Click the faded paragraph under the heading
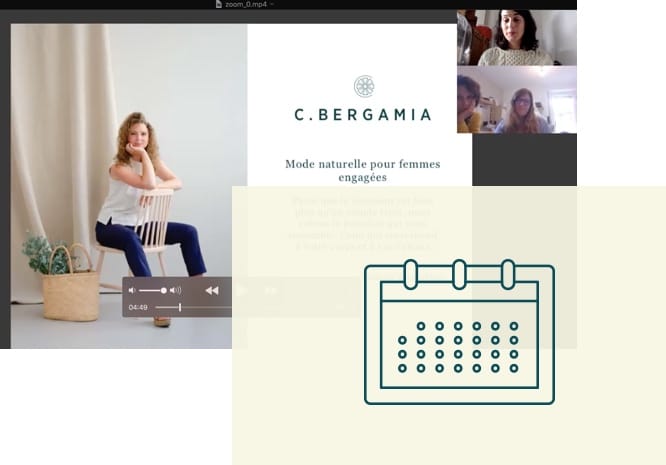Viewport: 666px width, 465px height. pos(362,223)
